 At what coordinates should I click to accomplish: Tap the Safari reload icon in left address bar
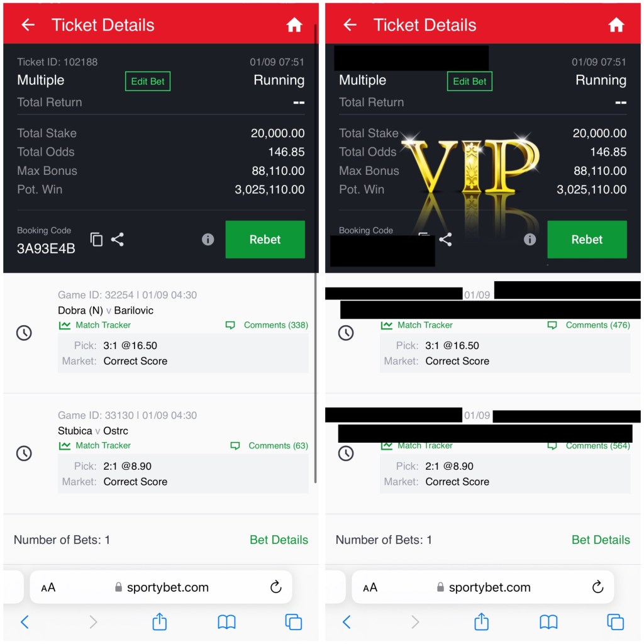click(x=276, y=587)
